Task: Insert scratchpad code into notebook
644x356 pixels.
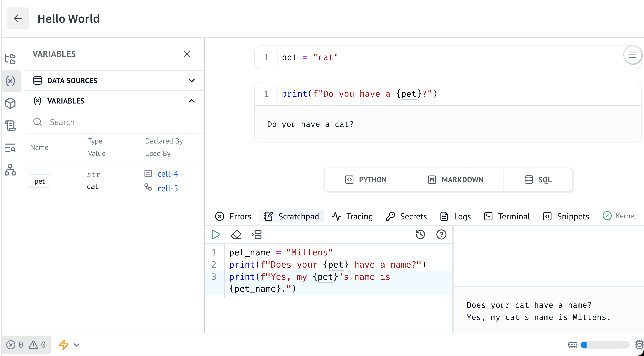Action: click(x=257, y=234)
